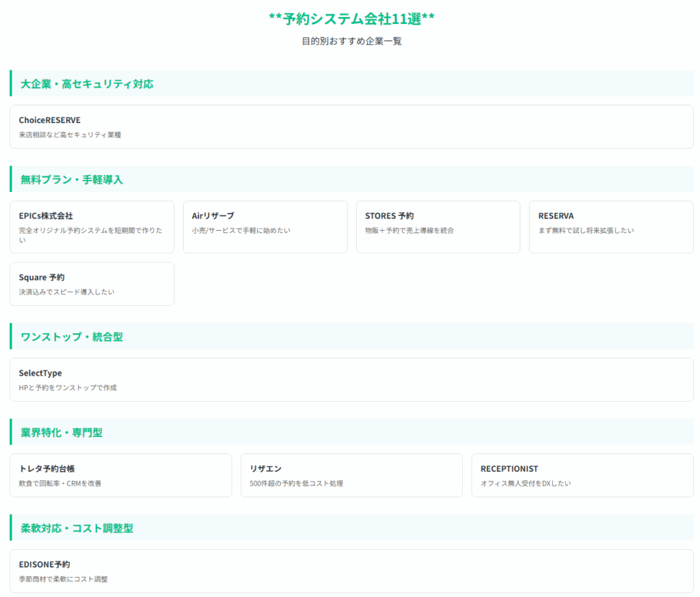The image size is (700, 597).
Task: Click the SelectType card
Action: (351, 380)
